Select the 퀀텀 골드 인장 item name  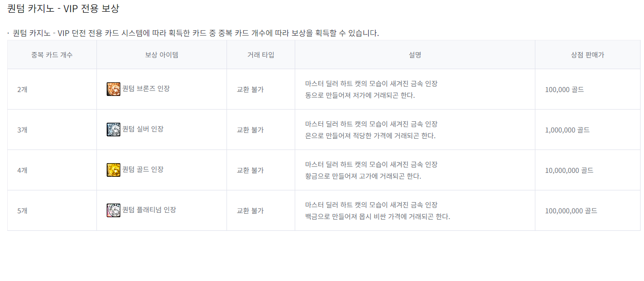pos(143,170)
